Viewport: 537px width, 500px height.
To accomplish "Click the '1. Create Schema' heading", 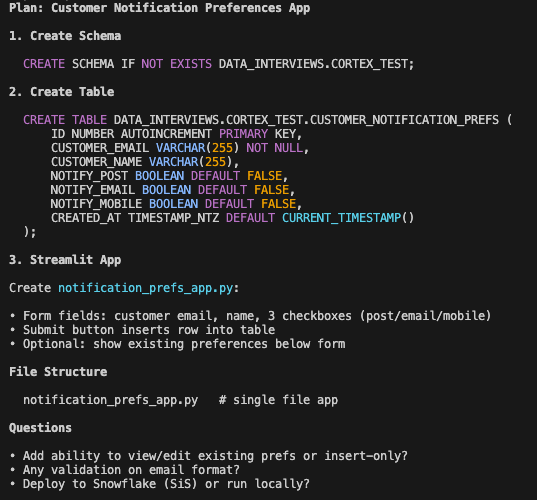I will (x=65, y=36).
